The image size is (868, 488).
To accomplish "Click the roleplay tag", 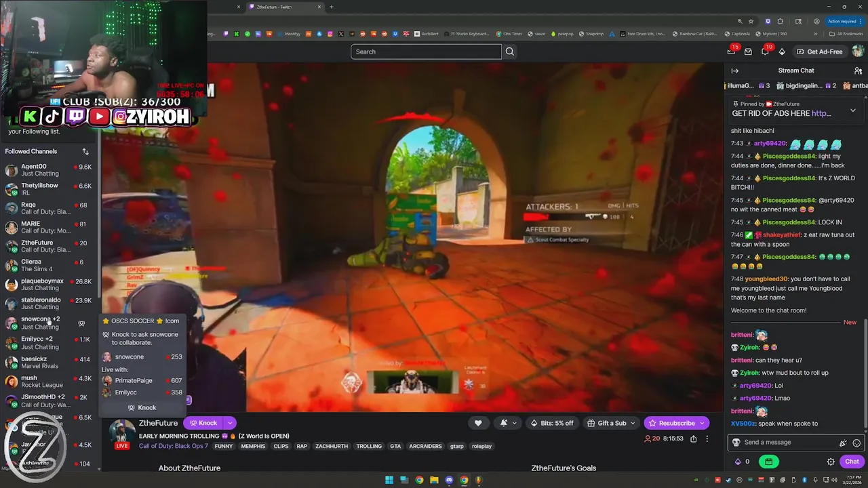I will pyautogui.click(x=481, y=446).
